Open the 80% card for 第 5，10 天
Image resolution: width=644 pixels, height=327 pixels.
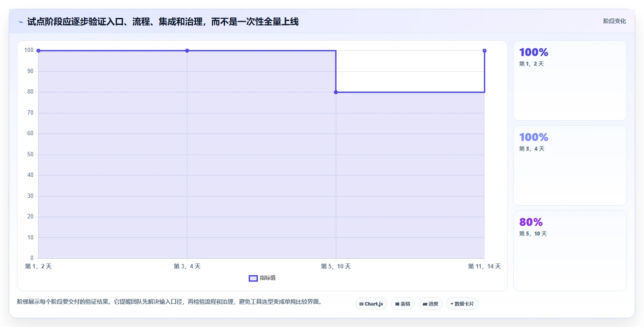tap(570, 250)
